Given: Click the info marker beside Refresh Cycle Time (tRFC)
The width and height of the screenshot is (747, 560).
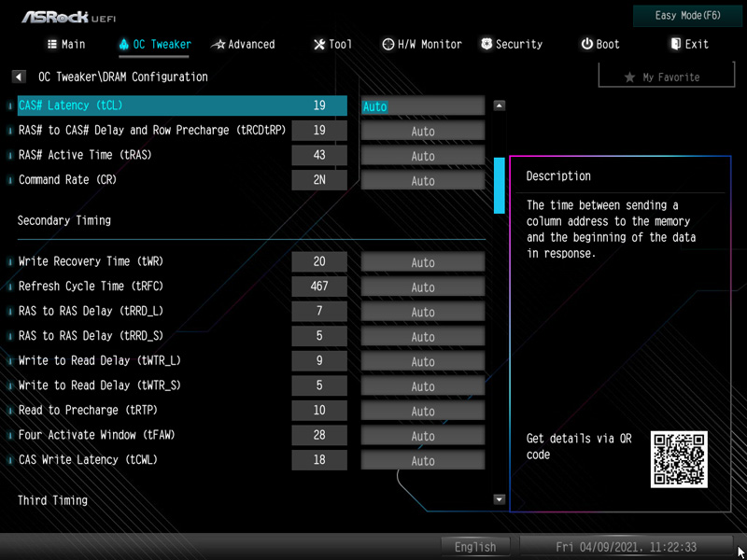Looking at the screenshot, I should (x=10, y=287).
